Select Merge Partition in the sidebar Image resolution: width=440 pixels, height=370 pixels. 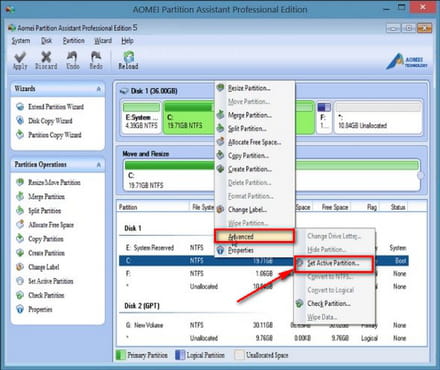pyautogui.click(x=41, y=197)
